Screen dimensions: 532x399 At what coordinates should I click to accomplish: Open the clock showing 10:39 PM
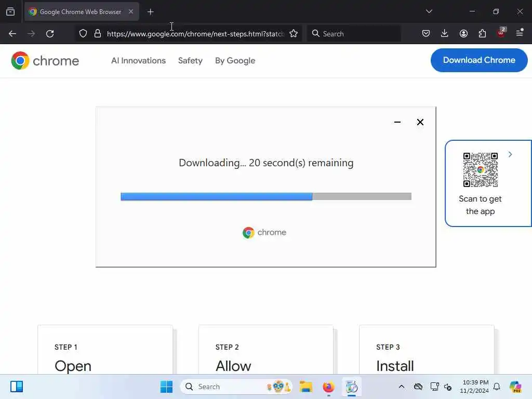pyautogui.click(x=475, y=387)
